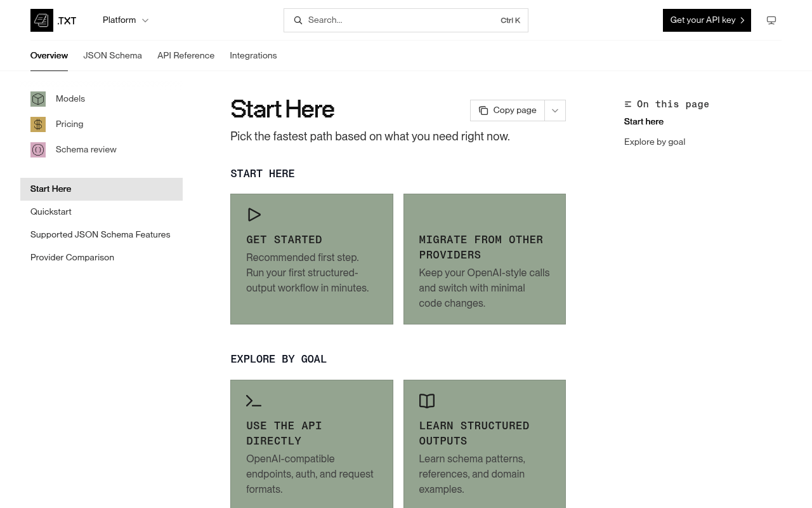Viewport: 812px width, 508px height.
Task: Click the magnifier search icon
Action: (x=298, y=20)
